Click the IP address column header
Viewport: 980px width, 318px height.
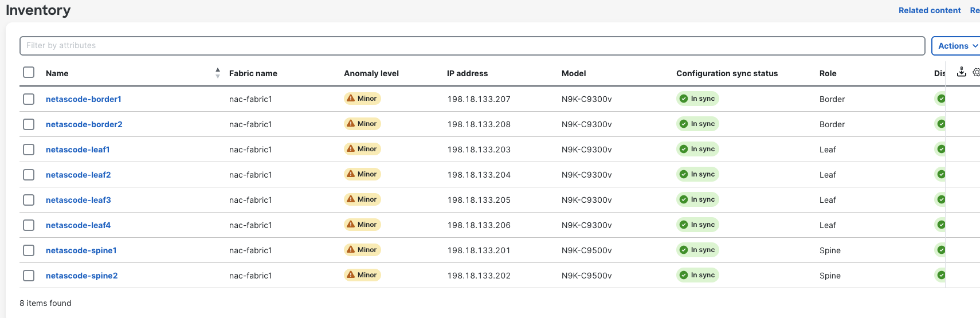(x=468, y=73)
